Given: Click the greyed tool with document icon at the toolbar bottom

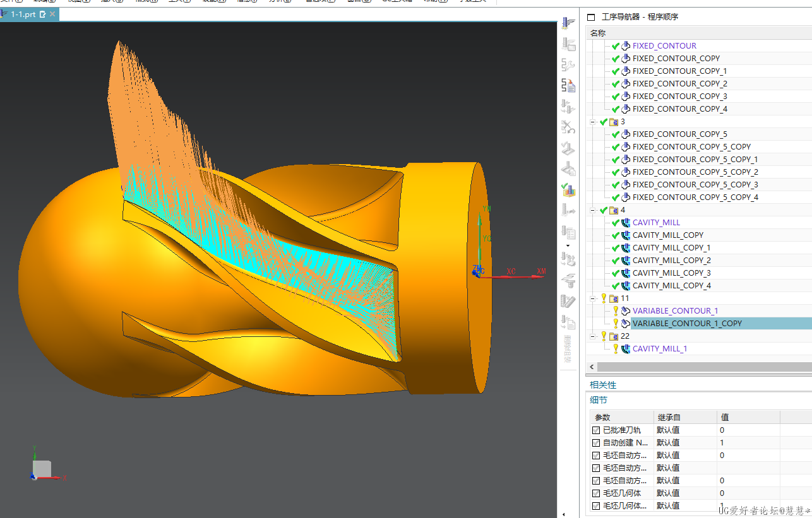Looking at the screenshot, I should pos(568,322).
